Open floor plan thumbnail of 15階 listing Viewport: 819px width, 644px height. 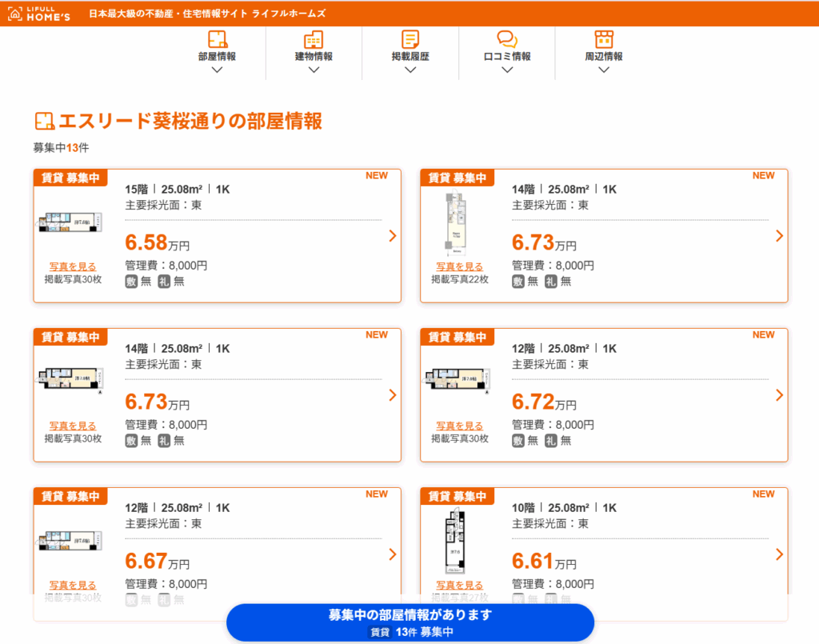70,222
